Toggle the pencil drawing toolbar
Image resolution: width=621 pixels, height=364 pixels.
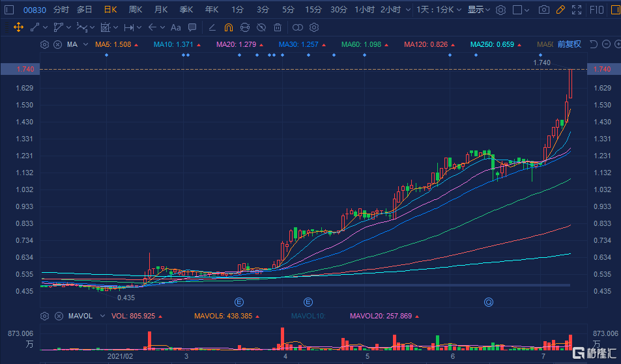tap(560, 10)
